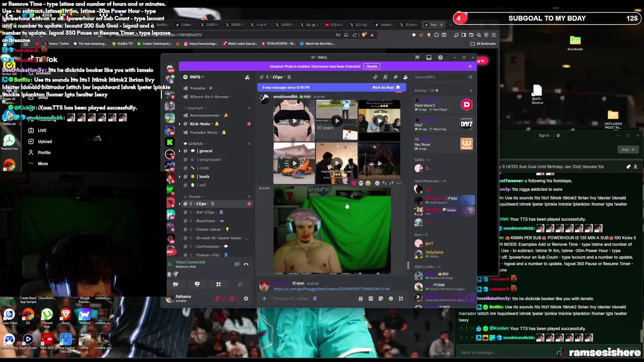Open the Kick-Notis channel
The height and width of the screenshot is (362, 644).
(216, 124)
